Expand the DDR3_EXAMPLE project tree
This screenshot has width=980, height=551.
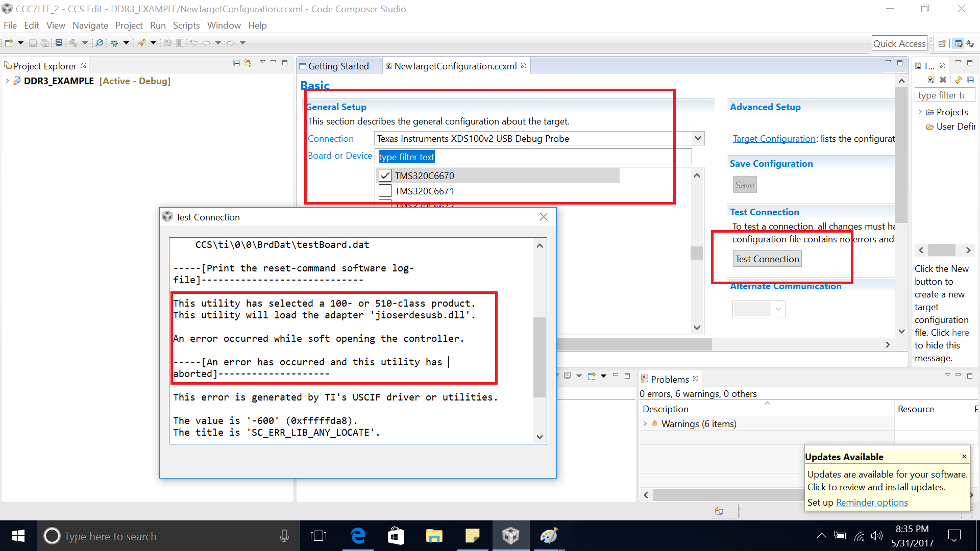pyautogui.click(x=7, y=81)
